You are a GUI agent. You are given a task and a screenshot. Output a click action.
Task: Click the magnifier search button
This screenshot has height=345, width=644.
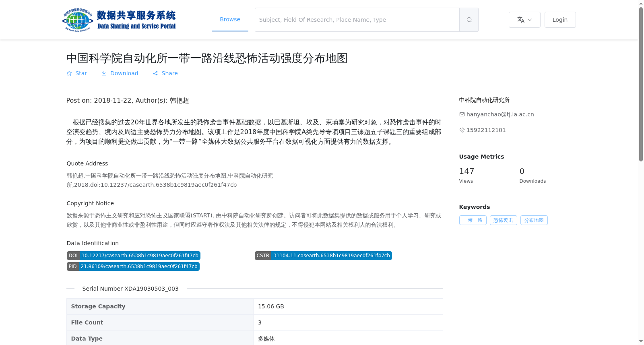pyautogui.click(x=469, y=20)
